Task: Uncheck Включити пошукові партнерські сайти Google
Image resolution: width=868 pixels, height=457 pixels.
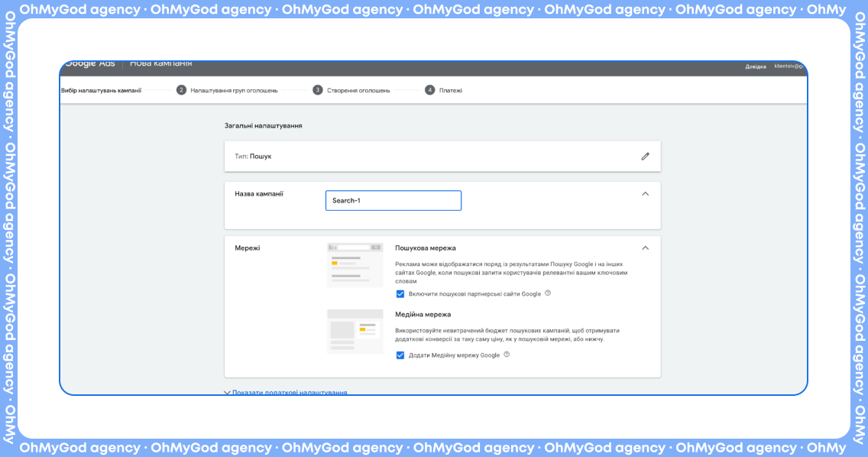Action: 400,294
